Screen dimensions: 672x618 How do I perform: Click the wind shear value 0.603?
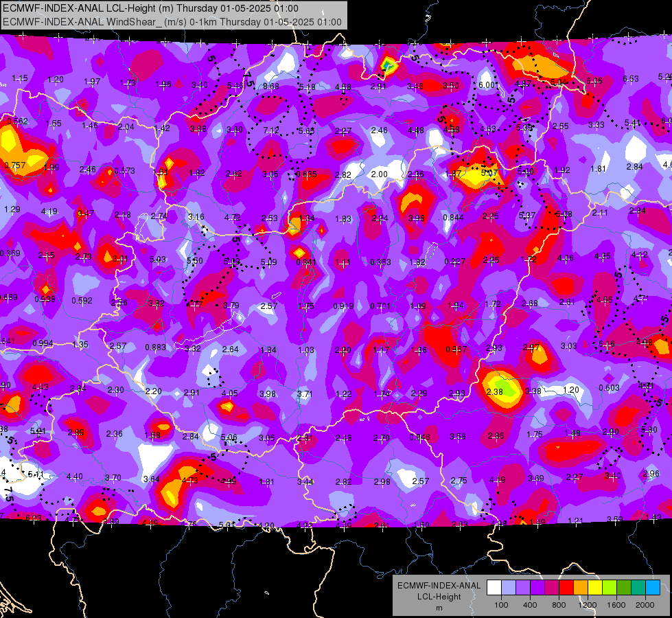coord(609,388)
